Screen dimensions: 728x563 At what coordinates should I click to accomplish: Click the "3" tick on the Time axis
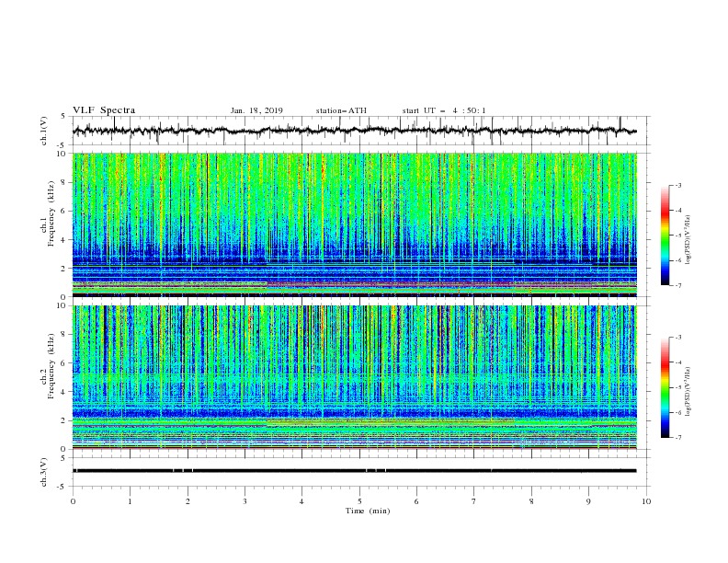245,501
